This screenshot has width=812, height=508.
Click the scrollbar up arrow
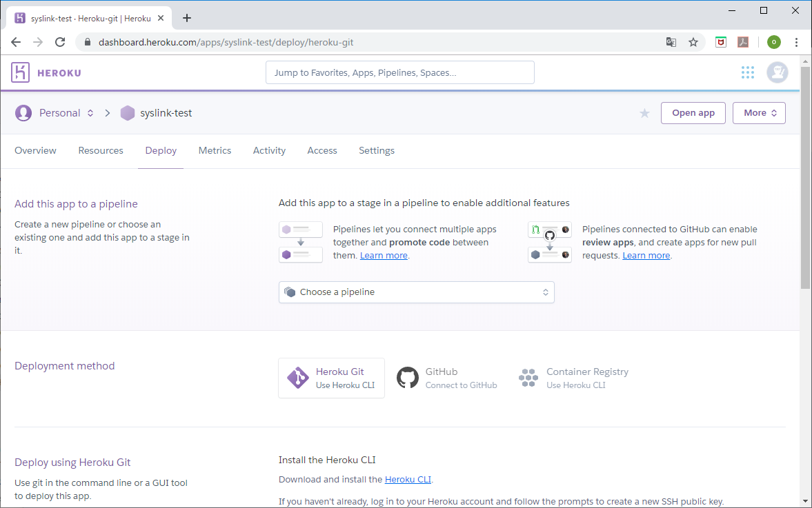click(x=804, y=61)
